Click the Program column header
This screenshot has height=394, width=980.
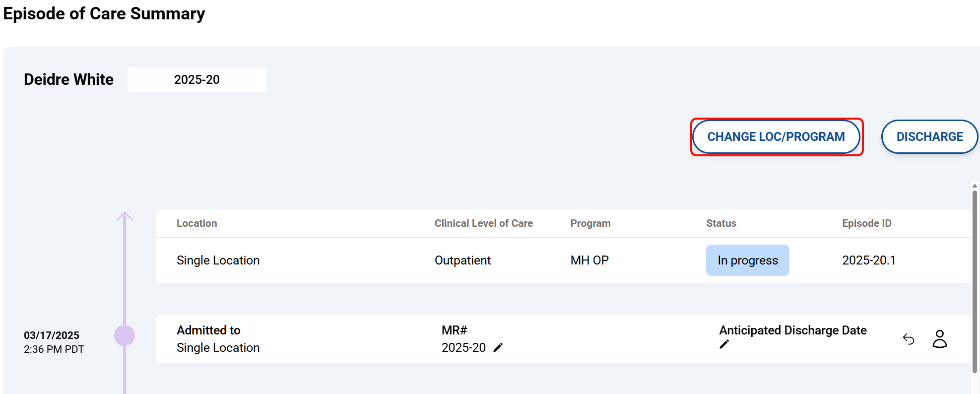pos(590,223)
